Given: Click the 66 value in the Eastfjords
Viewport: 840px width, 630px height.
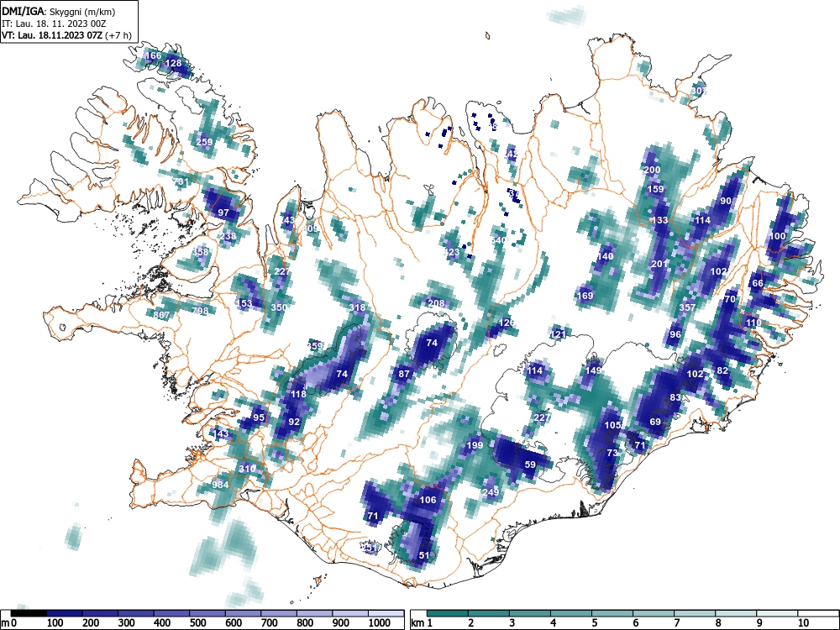Looking at the screenshot, I should [758, 283].
